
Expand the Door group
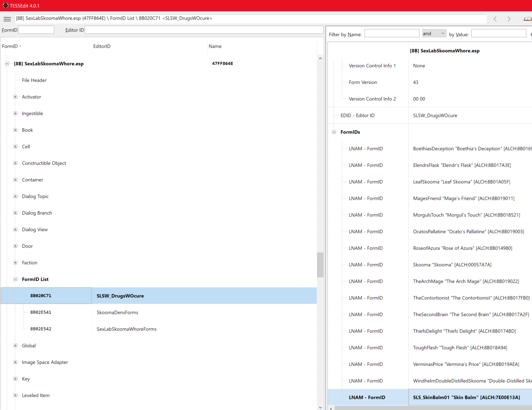pyautogui.click(x=16, y=246)
